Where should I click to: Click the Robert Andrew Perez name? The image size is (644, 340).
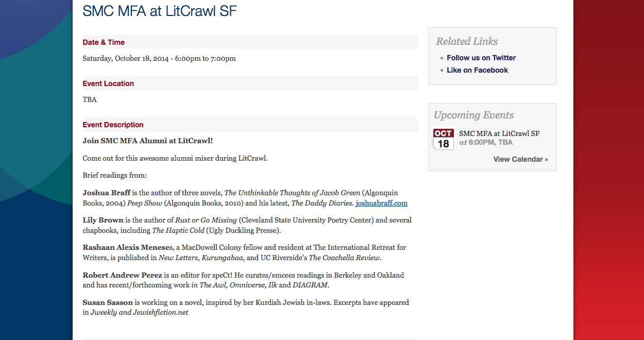coord(122,275)
